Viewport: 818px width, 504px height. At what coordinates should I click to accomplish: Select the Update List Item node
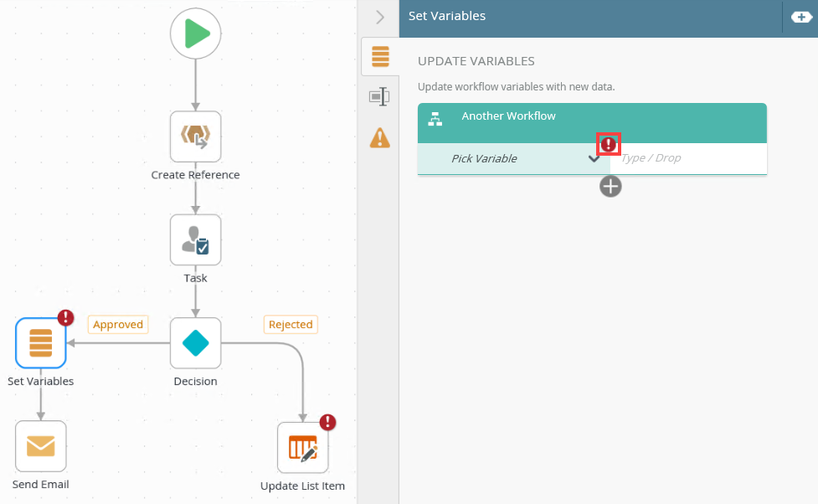(303, 448)
